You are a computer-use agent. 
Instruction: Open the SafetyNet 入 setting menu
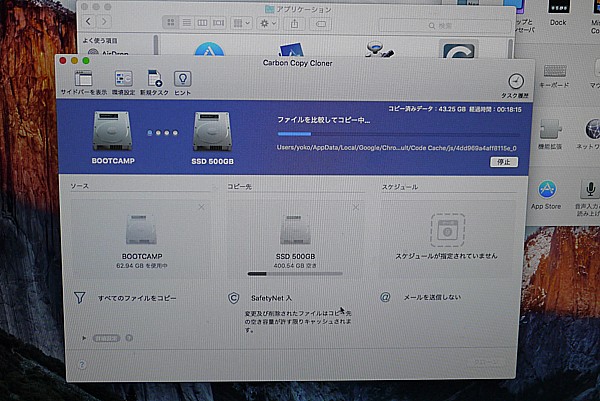pos(271,298)
